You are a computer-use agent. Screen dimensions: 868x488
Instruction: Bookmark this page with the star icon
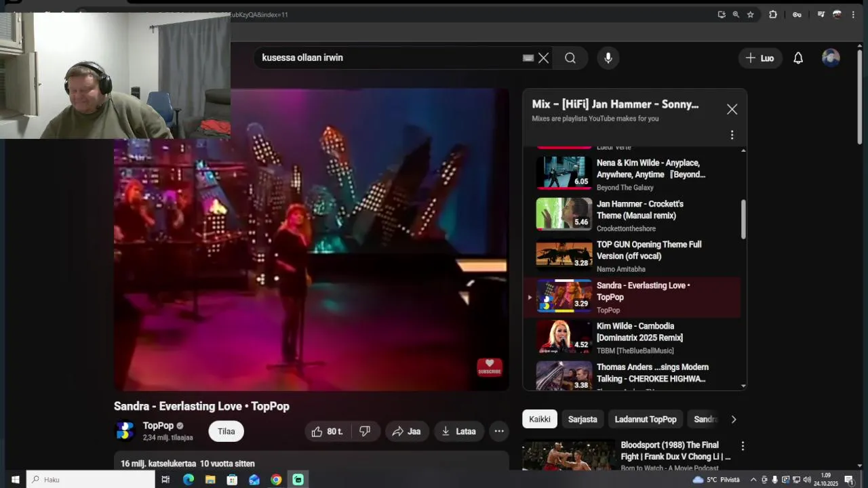point(750,14)
